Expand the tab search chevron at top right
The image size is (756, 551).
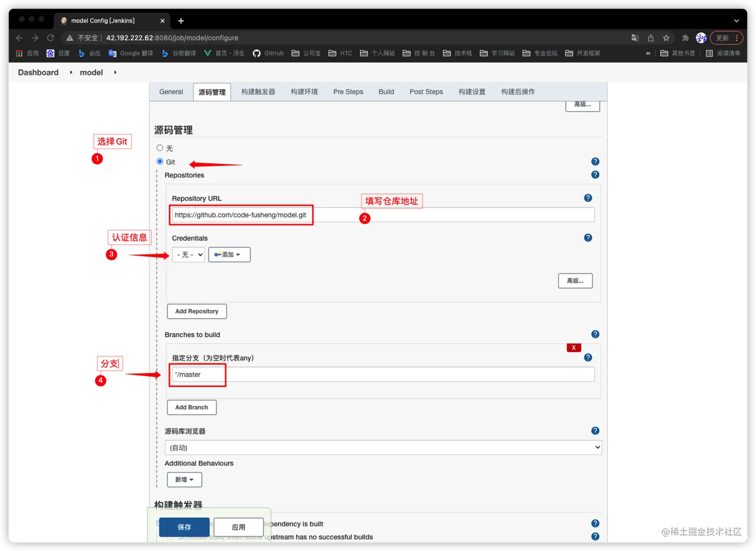coord(736,21)
